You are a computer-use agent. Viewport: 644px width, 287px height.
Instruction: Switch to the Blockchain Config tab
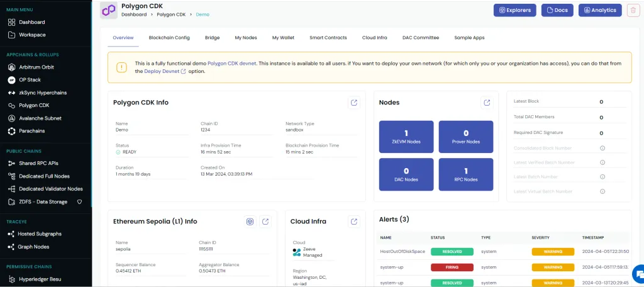(x=169, y=38)
